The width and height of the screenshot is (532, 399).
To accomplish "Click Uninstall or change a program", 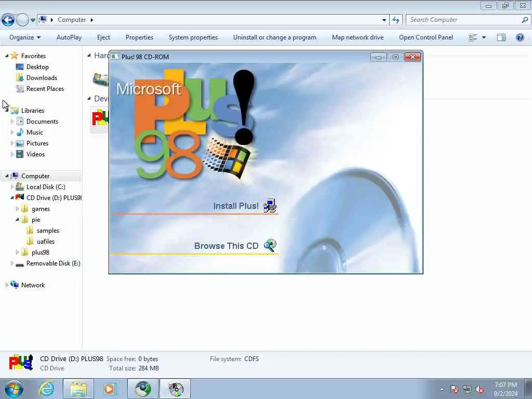I will [x=275, y=37].
